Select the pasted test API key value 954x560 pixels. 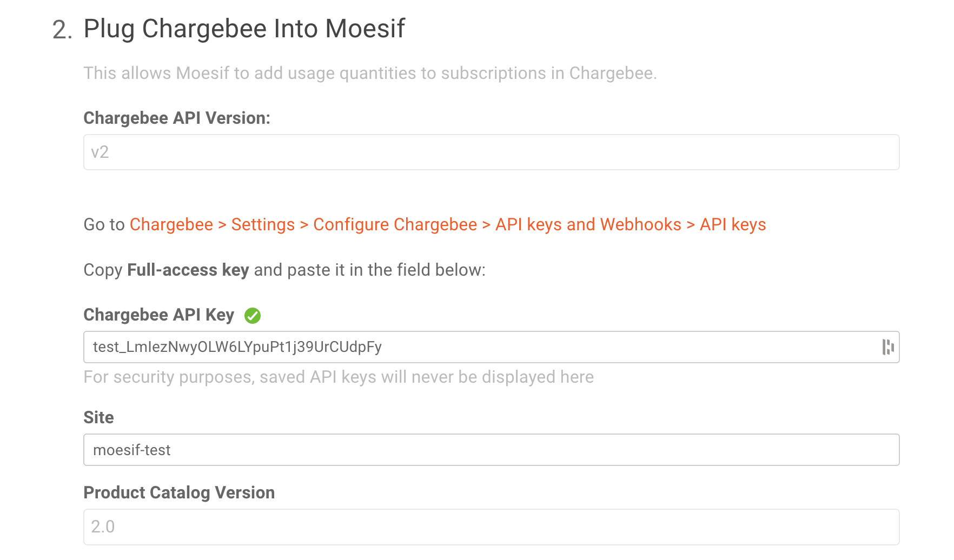pos(237,348)
